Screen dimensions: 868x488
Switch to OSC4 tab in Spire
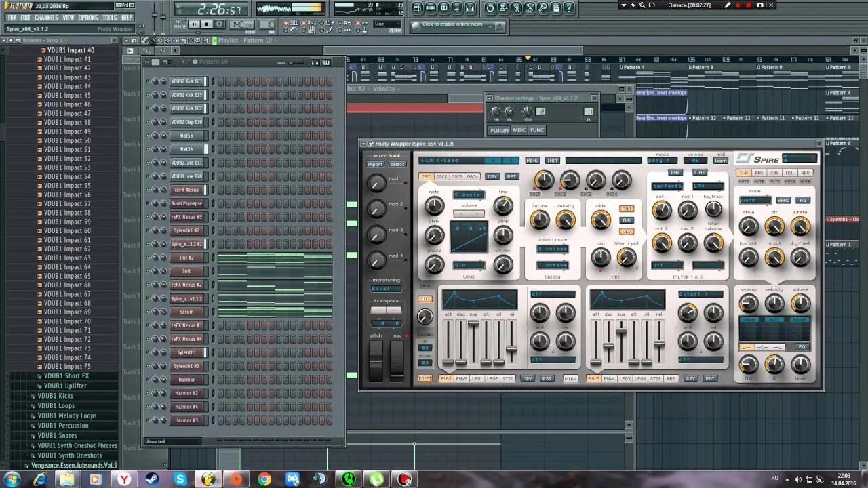pyautogui.click(x=473, y=177)
